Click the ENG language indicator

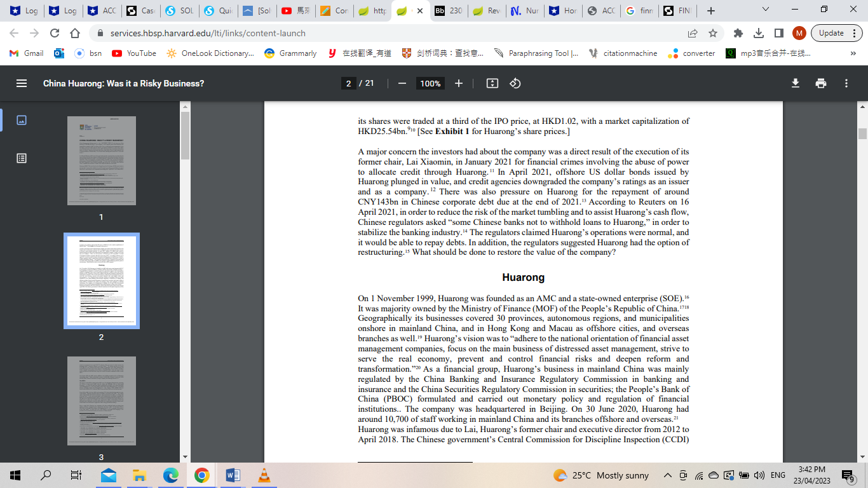pyautogui.click(x=778, y=475)
